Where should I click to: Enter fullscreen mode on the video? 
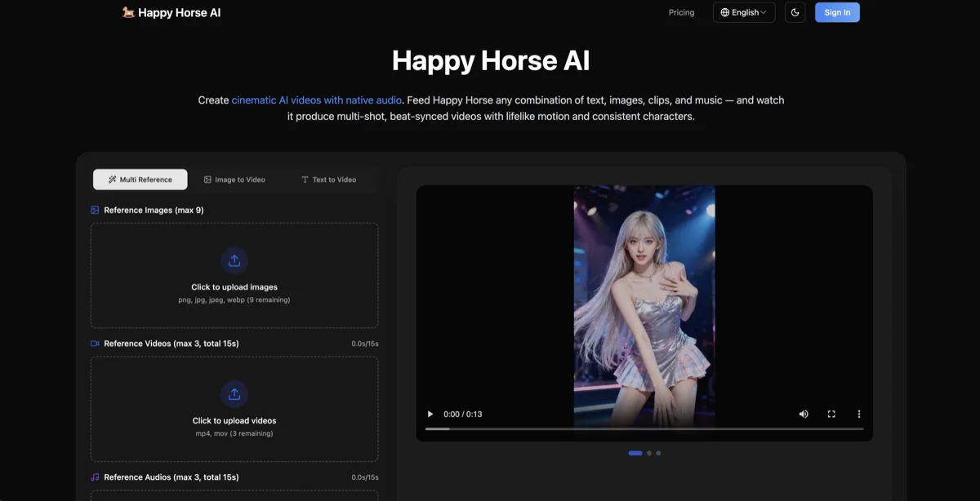click(x=831, y=415)
